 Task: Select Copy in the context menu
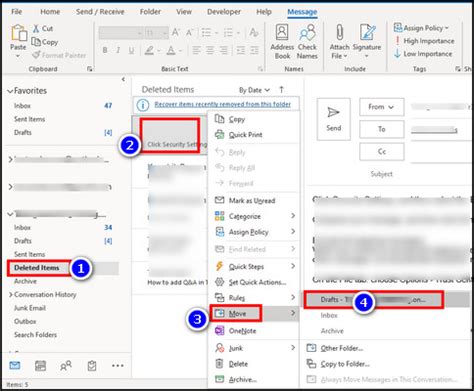pos(254,119)
